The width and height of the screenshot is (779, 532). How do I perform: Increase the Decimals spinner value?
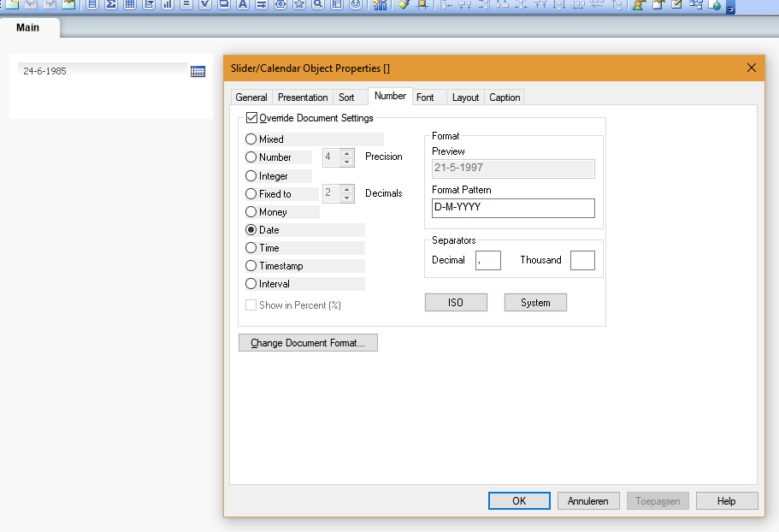pos(347,189)
